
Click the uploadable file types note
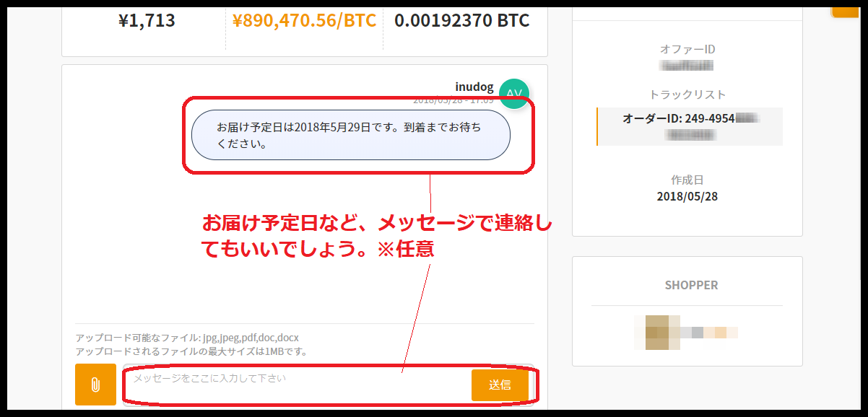(187, 338)
